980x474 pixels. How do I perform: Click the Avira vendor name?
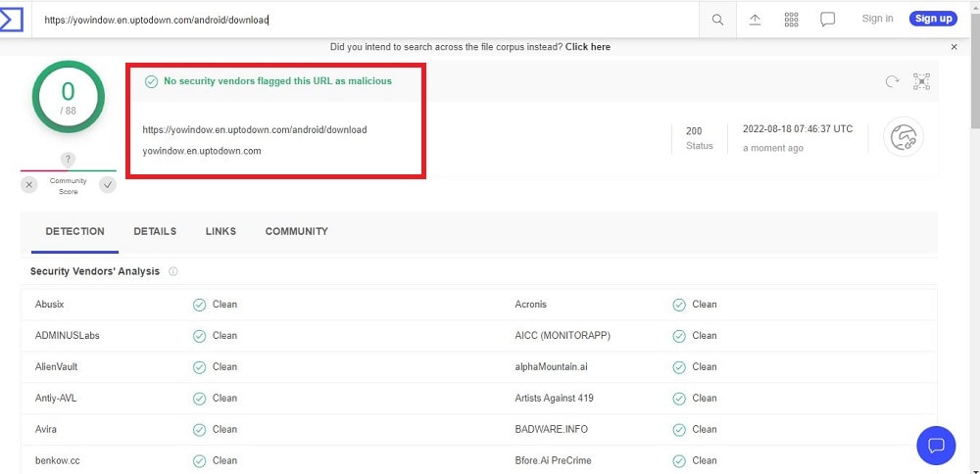pos(46,429)
